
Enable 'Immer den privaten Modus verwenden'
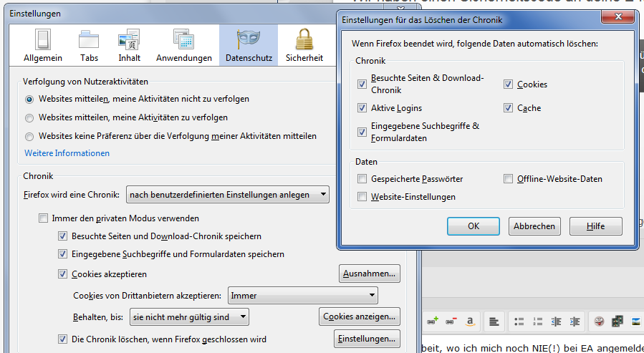[x=43, y=218]
